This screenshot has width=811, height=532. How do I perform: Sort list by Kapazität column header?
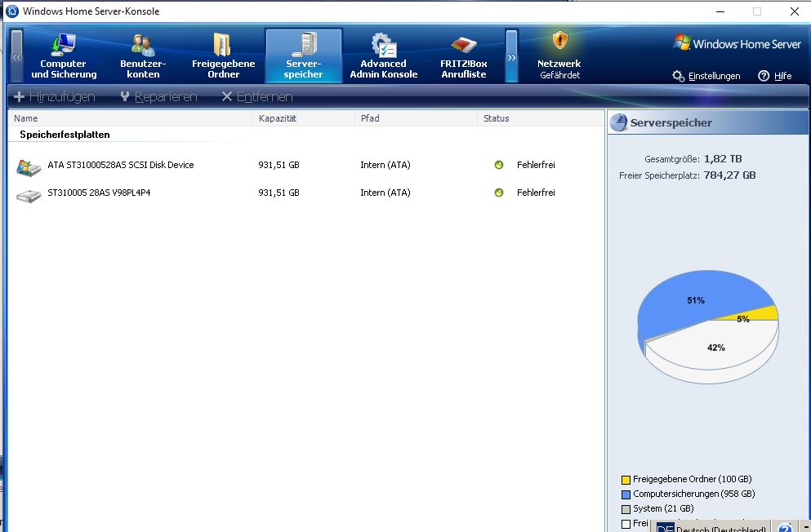click(278, 118)
